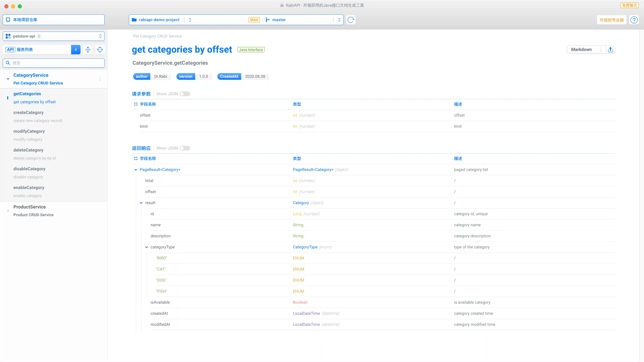This screenshot has height=362, width=644.
Task: Click collapse fields icon in response table header
Action: (x=136, y=158)
